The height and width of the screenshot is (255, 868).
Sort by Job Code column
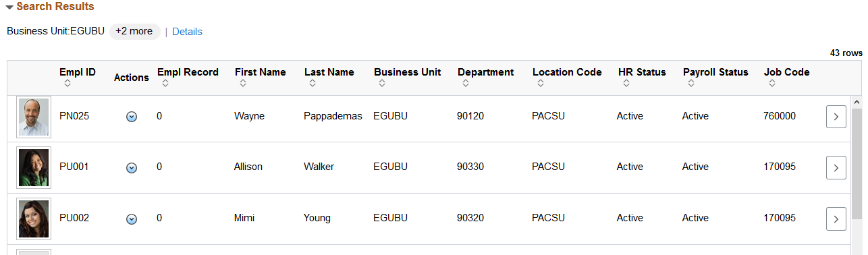click(x=771, y=84)
